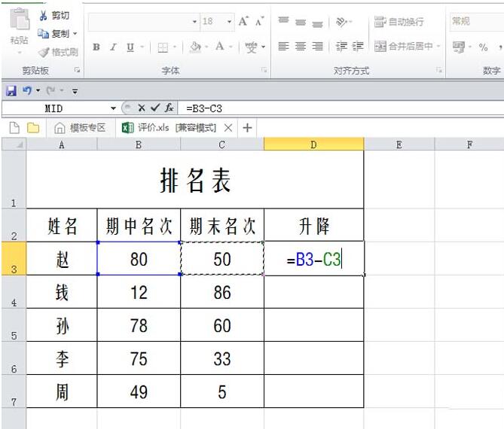Expand the Name Box dropdown showing MID
This screenshot has height=429, width=504.
114,108
